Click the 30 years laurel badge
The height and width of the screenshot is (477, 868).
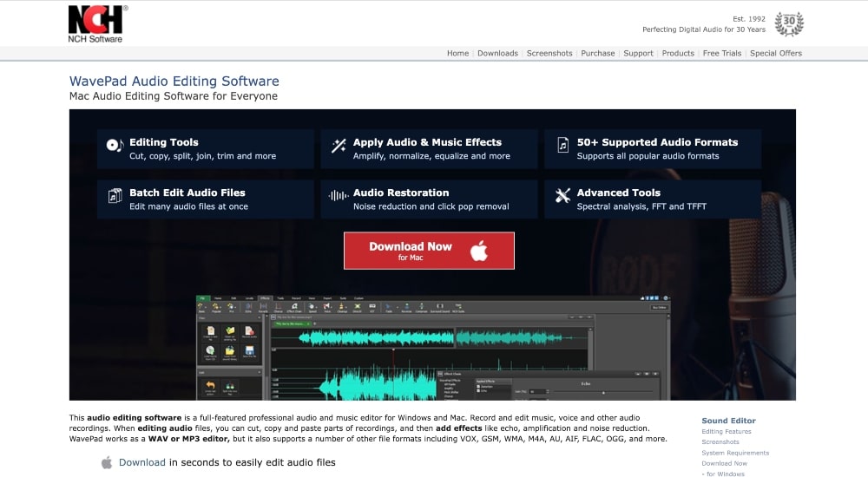[x=789, y=23]
